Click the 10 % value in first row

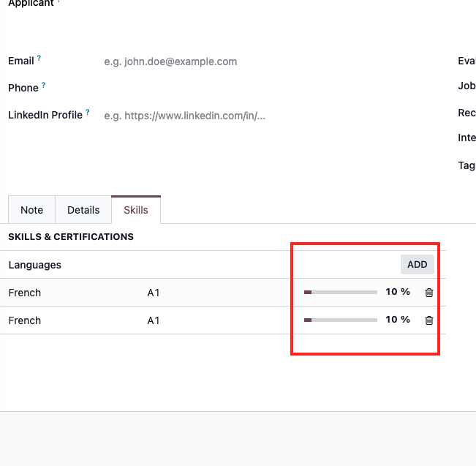point(398,292)
